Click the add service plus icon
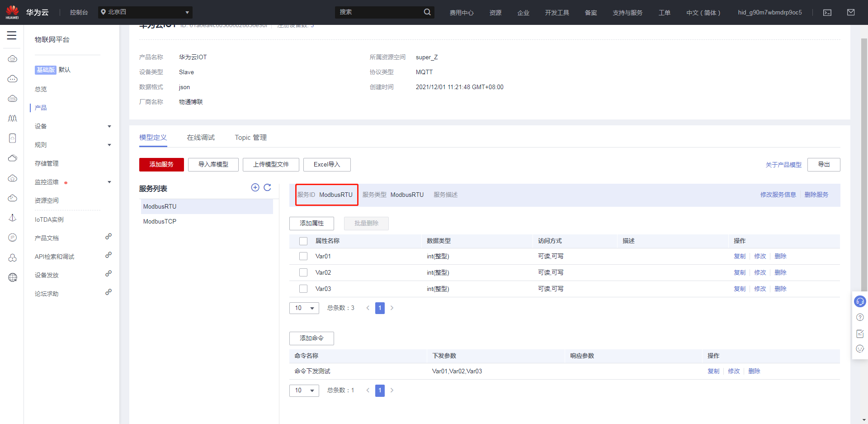The image size is (868, 424). (x=255, y=188)
